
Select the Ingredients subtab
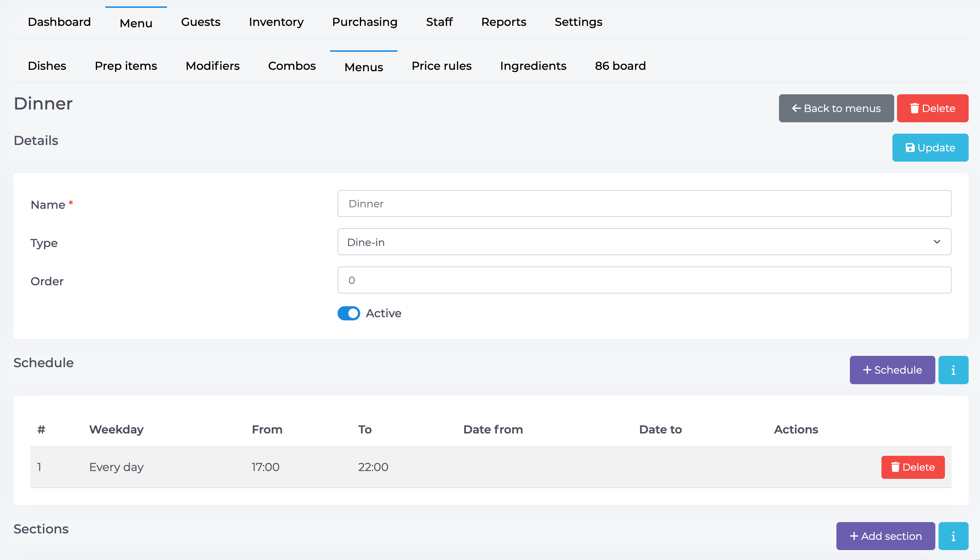(x=533, y=66)
